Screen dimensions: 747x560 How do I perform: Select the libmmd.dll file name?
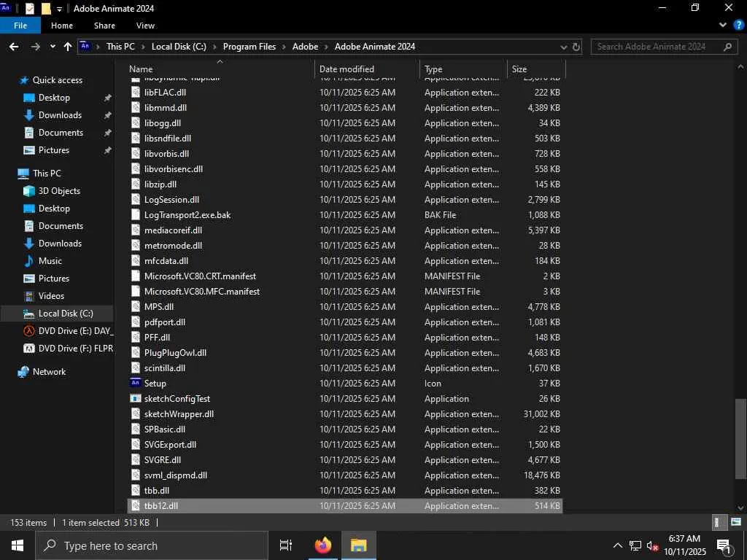pos(166,108)
